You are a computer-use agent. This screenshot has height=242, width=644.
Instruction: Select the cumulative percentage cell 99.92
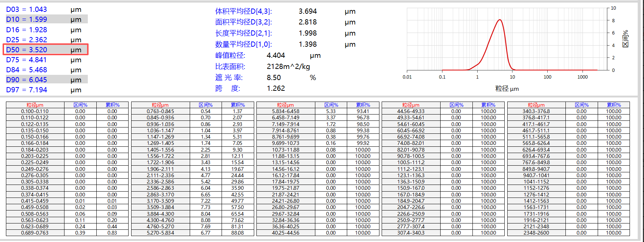363,143
